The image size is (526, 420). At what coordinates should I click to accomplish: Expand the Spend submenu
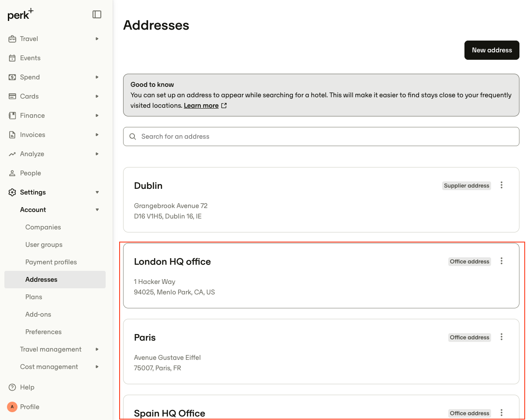(x=97, y=77)
